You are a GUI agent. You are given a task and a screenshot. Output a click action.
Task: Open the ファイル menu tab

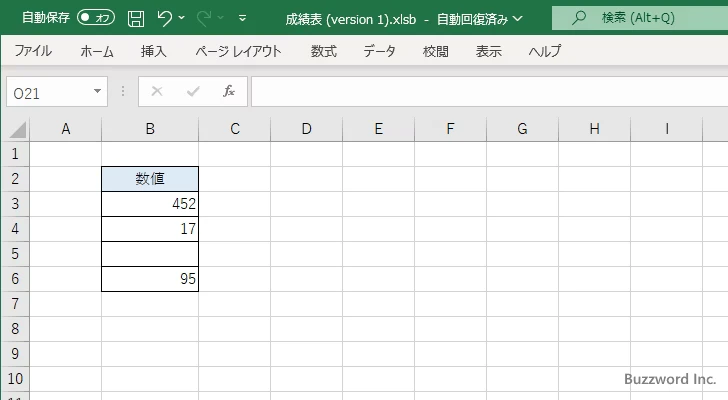click(x=33, y=51)
